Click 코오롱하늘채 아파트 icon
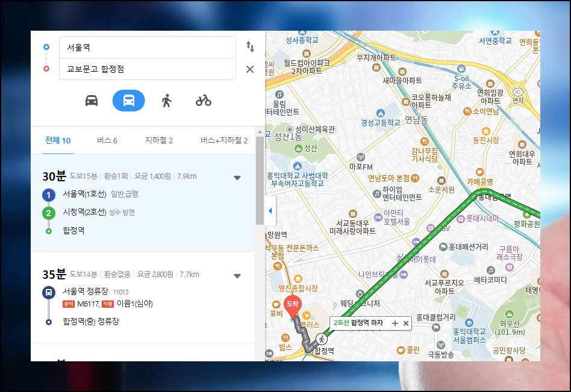This screenshot has height=392, width=571. [x=406, y=102]
